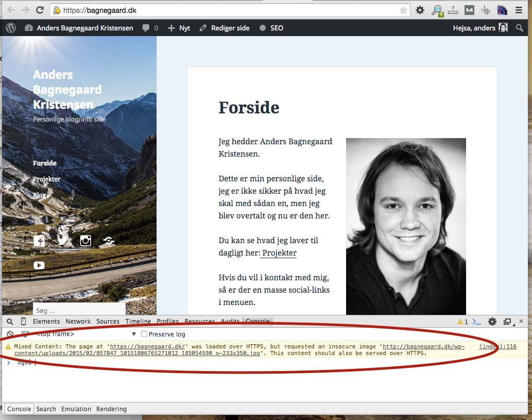Bookmark page with the star icon
532x420 pixels.
point(403,10)
